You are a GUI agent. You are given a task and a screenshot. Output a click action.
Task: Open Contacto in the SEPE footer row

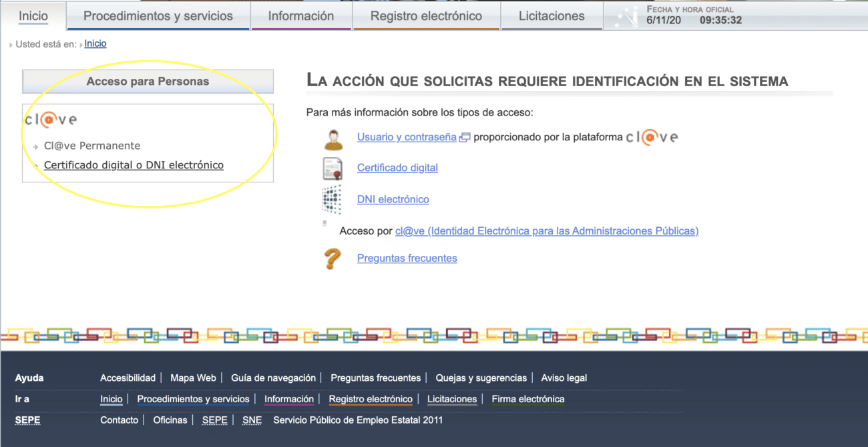coord(119,420)
